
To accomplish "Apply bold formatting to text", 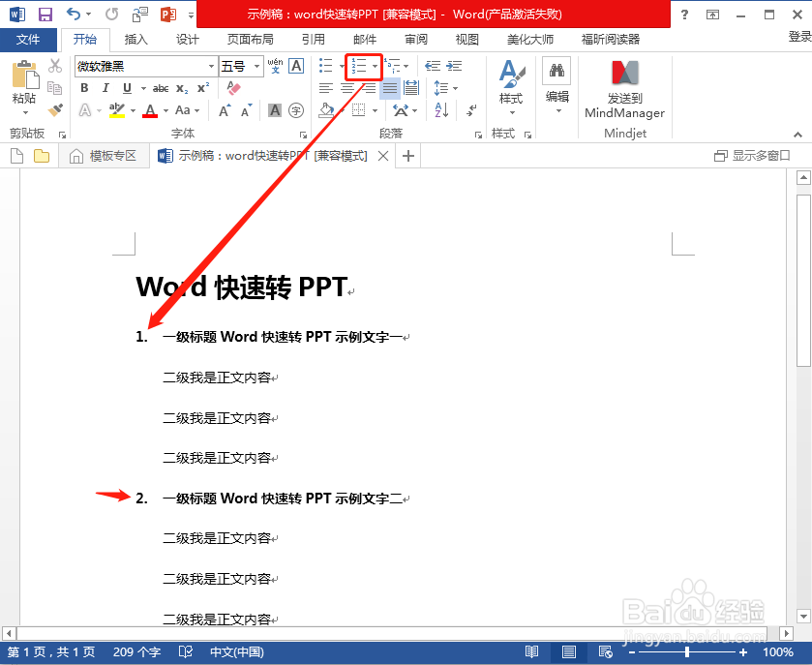I will (84, 87).
